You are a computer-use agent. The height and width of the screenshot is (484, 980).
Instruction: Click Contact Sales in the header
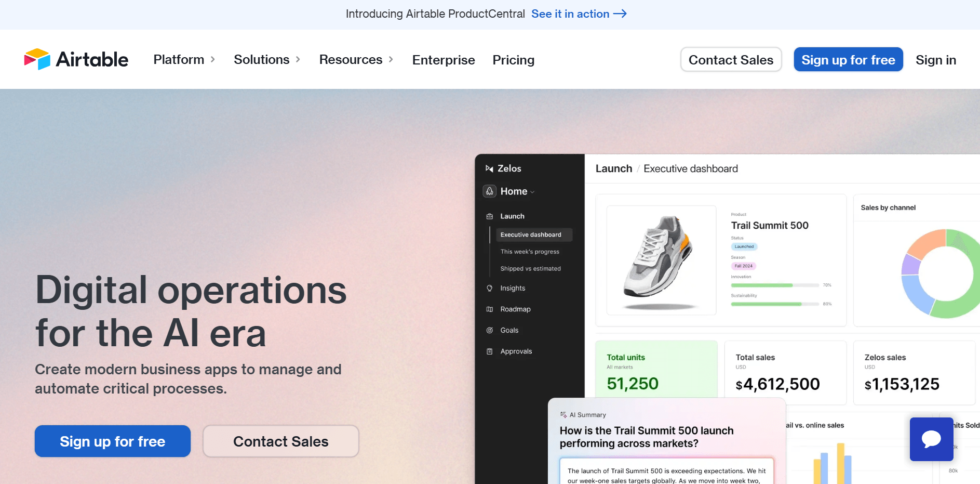click(x=731, y=60)
